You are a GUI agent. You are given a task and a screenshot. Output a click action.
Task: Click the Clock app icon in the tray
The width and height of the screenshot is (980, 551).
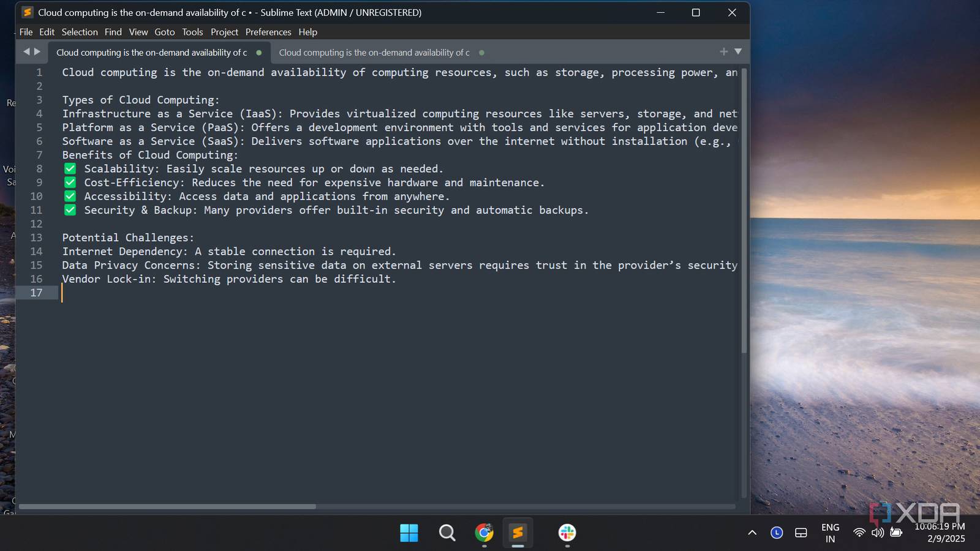[775, 533]
